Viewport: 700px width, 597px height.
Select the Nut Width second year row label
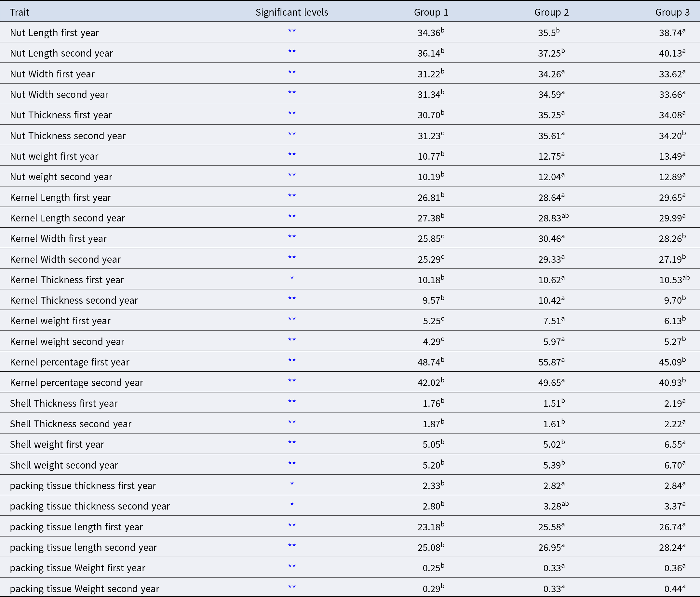click(59, 95)
